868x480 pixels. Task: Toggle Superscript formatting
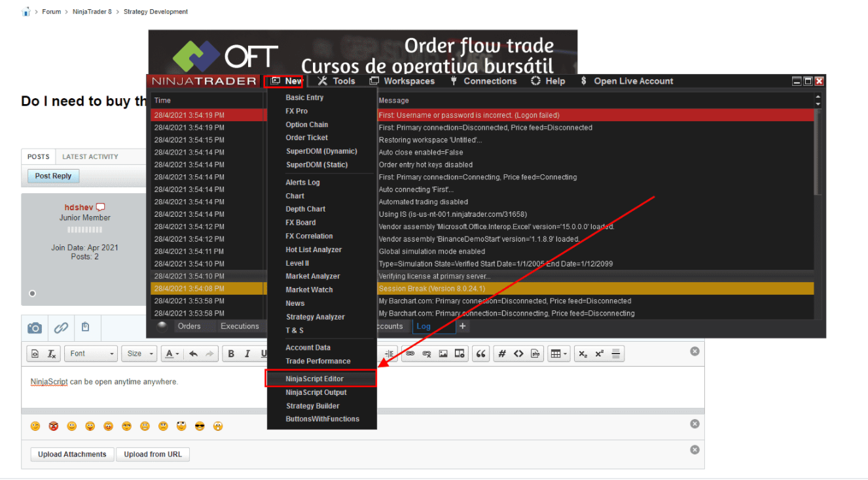point(599,354)
